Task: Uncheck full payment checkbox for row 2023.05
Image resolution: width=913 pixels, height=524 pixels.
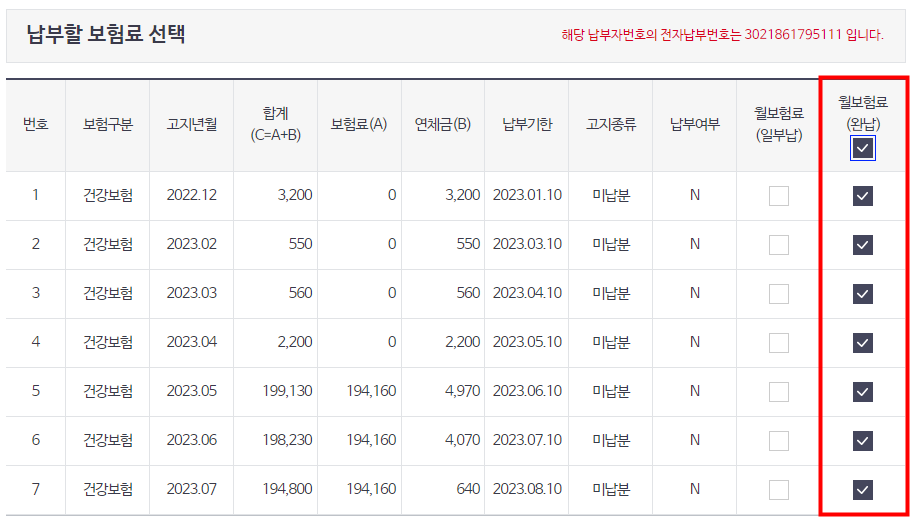Action: pyautogui.click(x=862, y=391)
